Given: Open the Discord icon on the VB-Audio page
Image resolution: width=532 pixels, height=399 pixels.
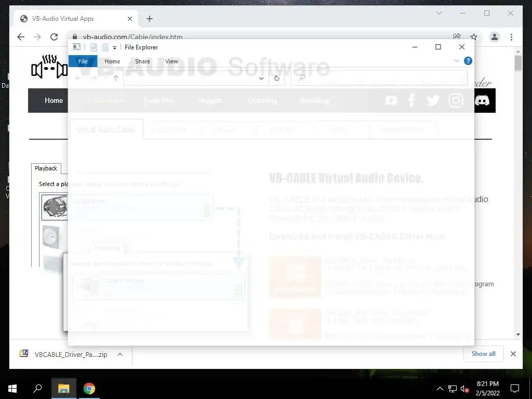Looking at the screenshot, I should pyautogui.click(x=482, y=100).
